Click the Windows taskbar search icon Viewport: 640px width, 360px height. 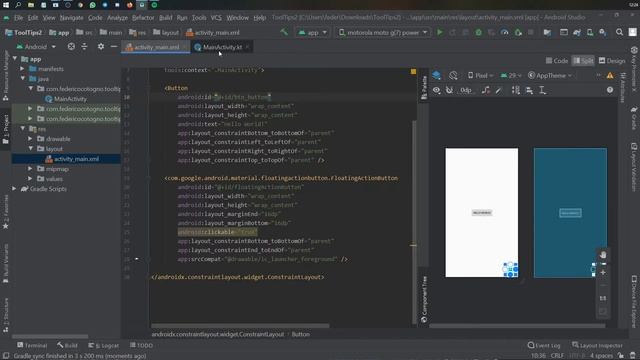(x=18, y=5)
